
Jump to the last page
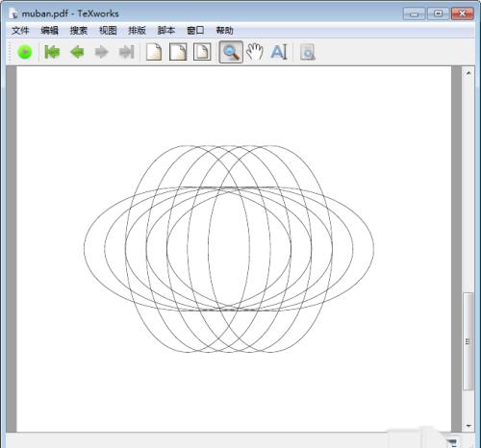pyautogui.click(x=126, y=52)
